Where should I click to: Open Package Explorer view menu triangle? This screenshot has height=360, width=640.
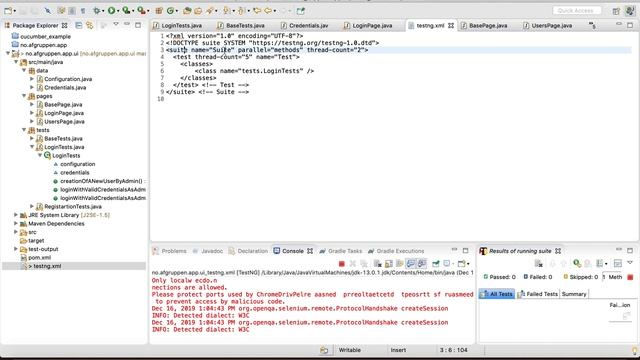116,24
